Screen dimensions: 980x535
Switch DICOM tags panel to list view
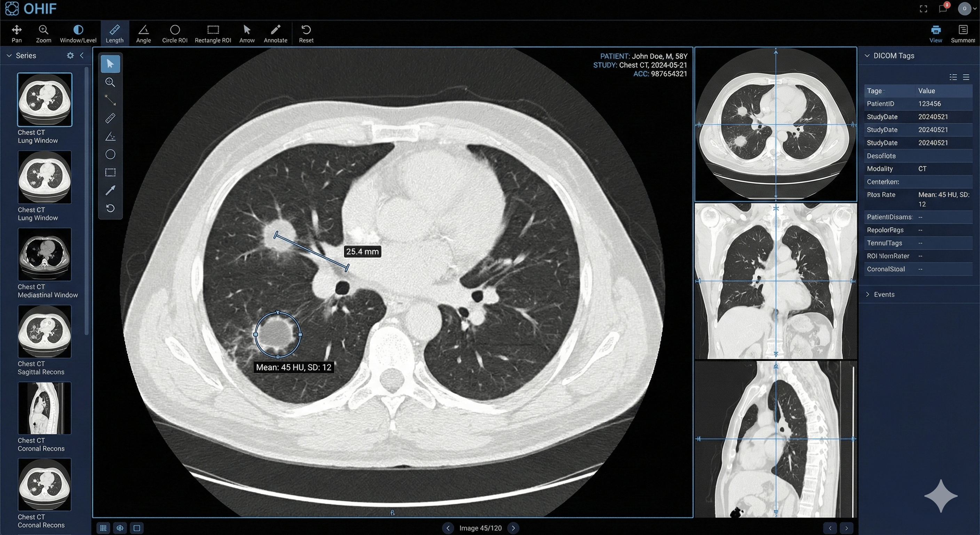(x=953, y=77)
